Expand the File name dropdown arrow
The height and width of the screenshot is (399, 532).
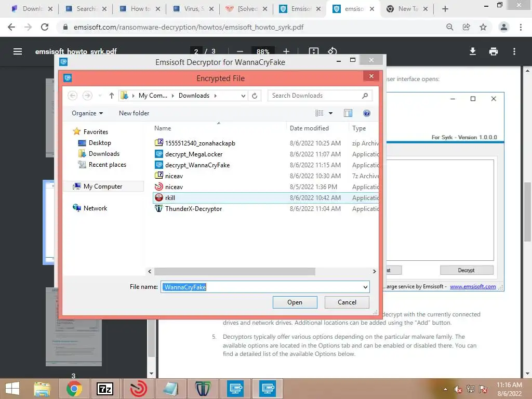365,287
